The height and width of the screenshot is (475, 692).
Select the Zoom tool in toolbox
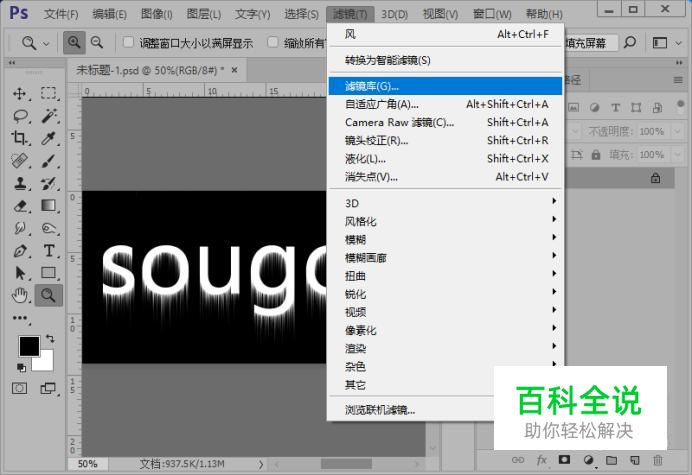[49, 295]
